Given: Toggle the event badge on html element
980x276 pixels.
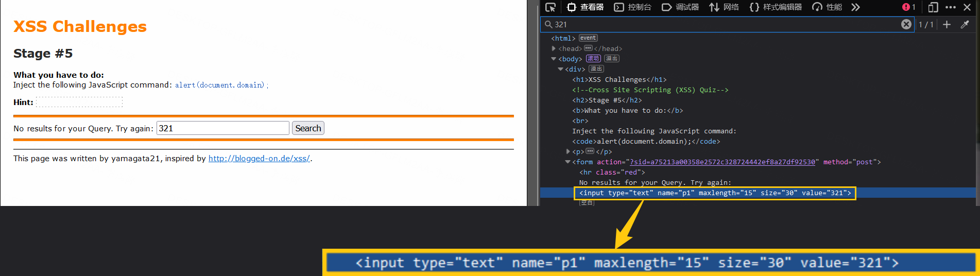Looking at the screenshot, I should click(x=588, y=38).
